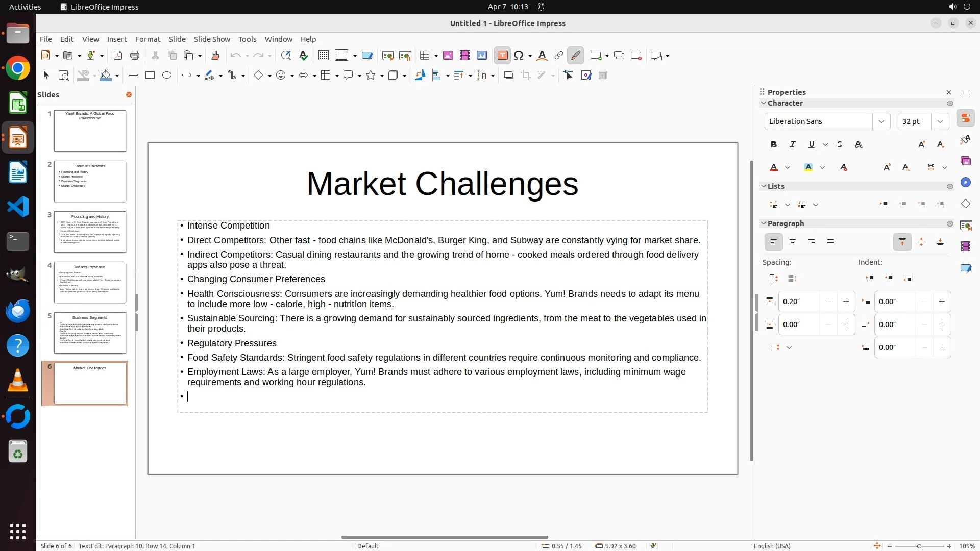
Task: Open the Slide Show menu
Action: (212, 39)
